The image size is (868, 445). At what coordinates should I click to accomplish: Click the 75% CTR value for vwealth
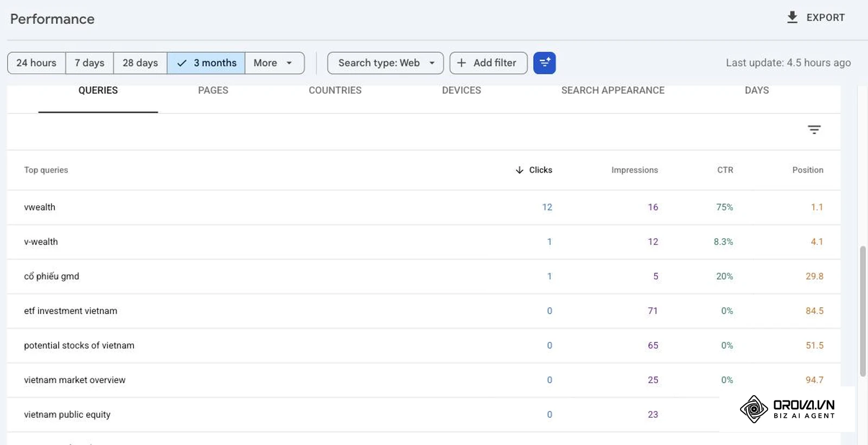point(724,207)
